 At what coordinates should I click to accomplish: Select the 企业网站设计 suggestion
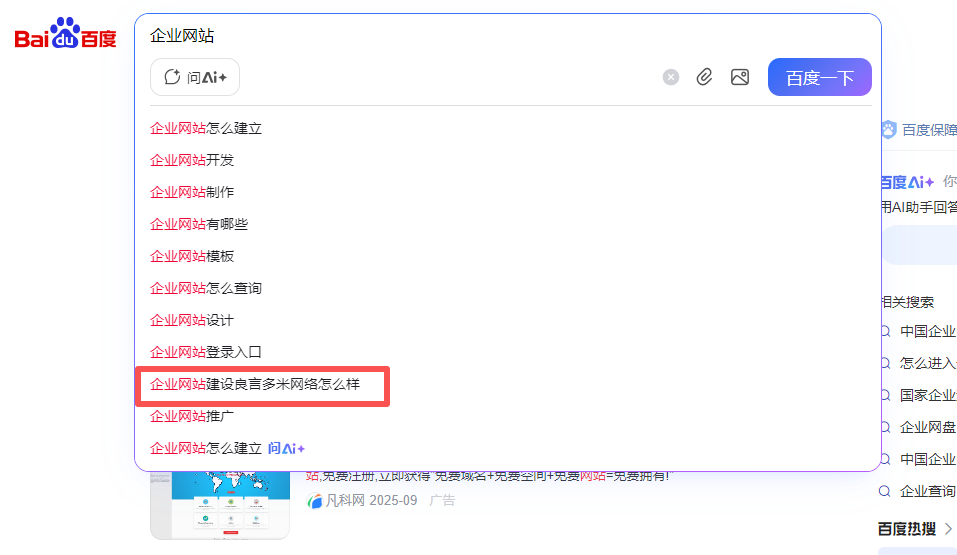(192, 320)
